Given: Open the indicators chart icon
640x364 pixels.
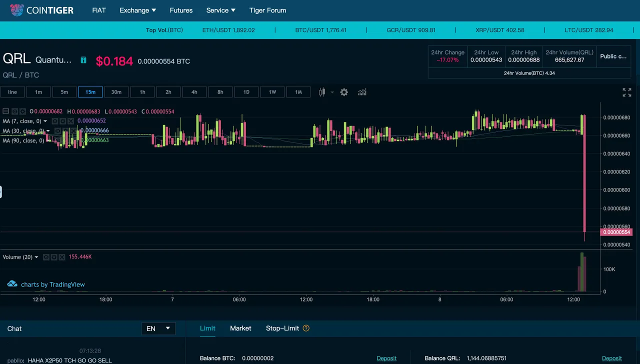Looking at the screenshot, I should pyautogui.click(x=362, y=92).
